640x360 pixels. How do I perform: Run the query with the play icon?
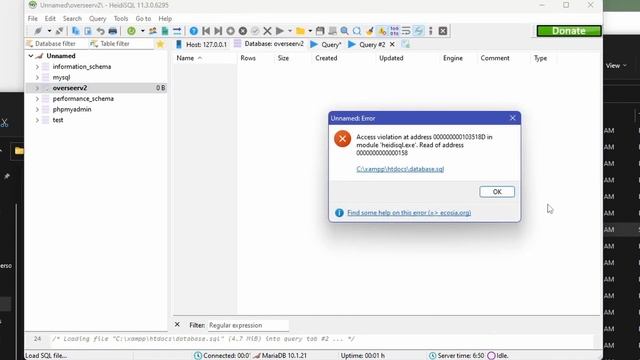pyautogui.click(x=280, y=31)
